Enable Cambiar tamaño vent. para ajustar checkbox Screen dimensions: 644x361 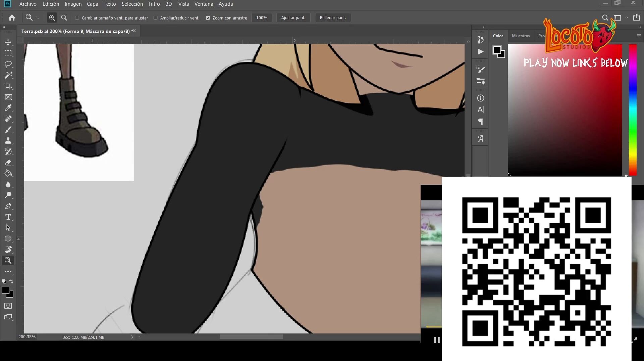(77, 18)
